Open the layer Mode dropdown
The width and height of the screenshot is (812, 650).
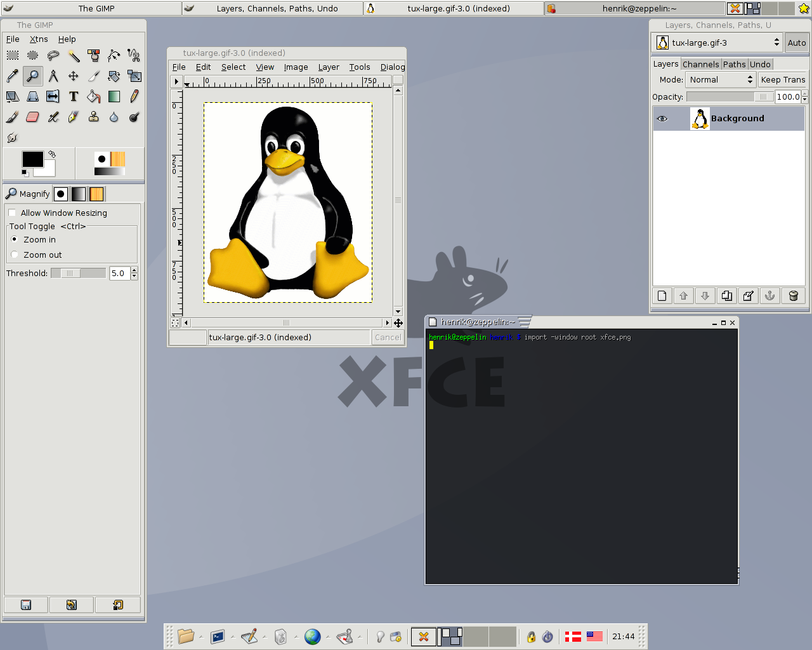[x=721, y=79]
